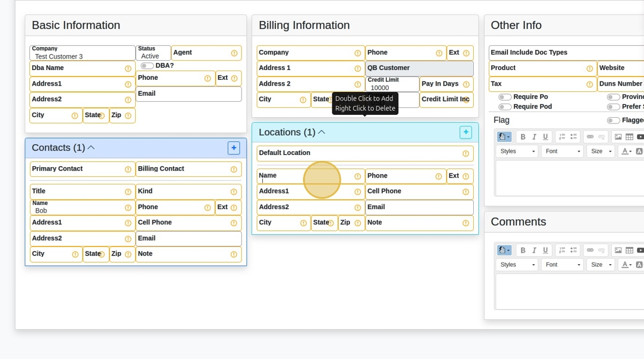Collapse the Locations (1) section
Image resolution: width=644 pixels, height=359 pixels.
[x=321, y=132]
